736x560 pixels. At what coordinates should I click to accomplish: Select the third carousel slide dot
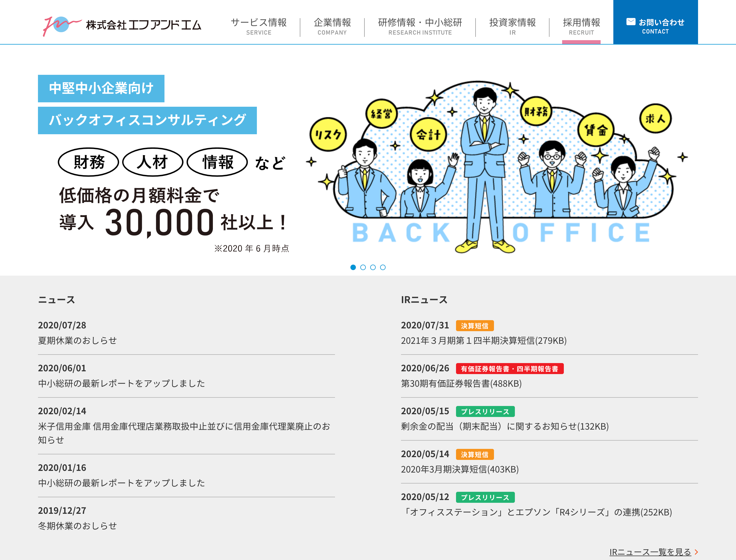(373, 267)
